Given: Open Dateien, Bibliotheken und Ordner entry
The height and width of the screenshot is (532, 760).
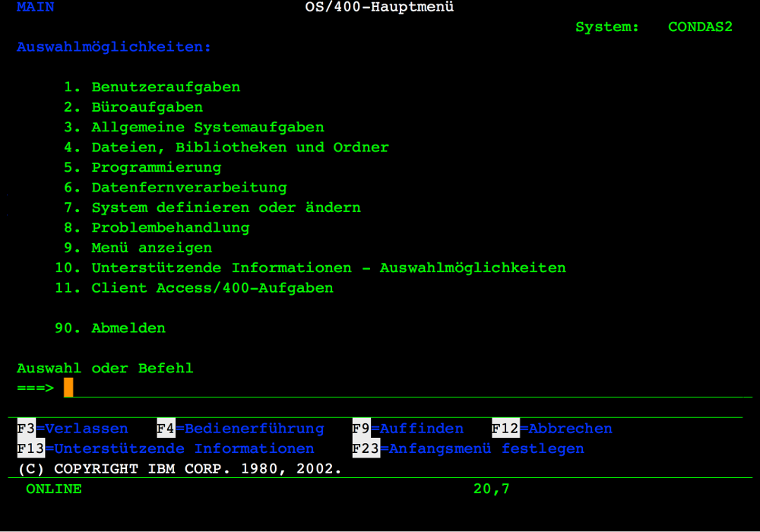Looking at the screenshot, I should 226,147.
